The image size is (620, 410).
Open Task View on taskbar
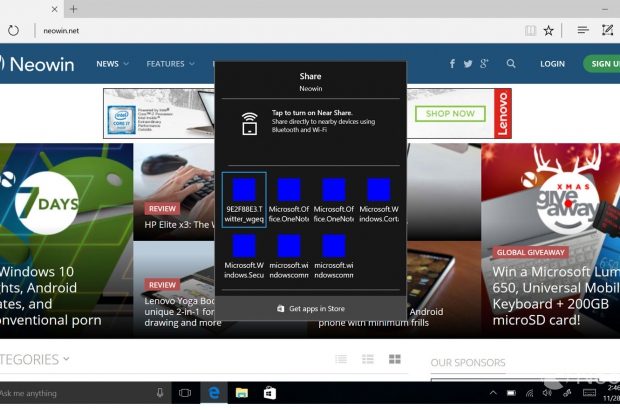[185, 393]
